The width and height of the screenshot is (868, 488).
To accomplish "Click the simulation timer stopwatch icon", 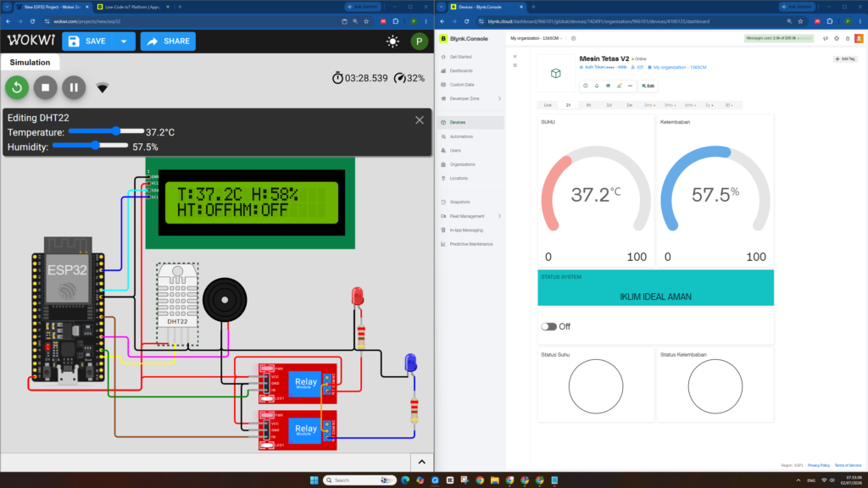I will click(x=337, y=78).
